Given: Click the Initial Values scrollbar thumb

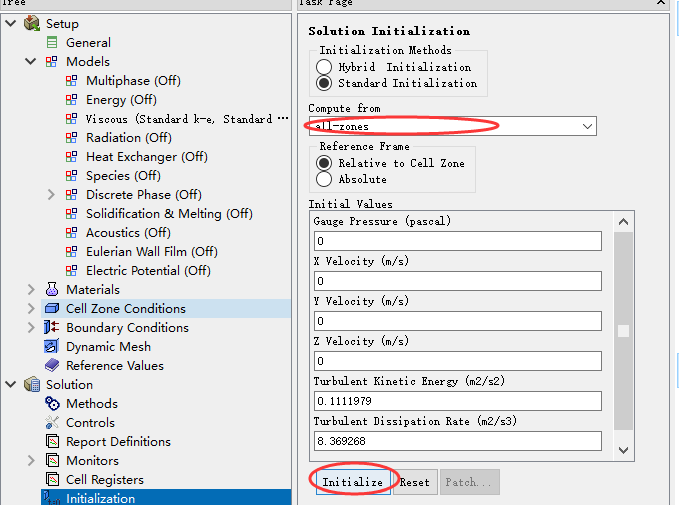Looking at the screenshot, I should 624,331.
